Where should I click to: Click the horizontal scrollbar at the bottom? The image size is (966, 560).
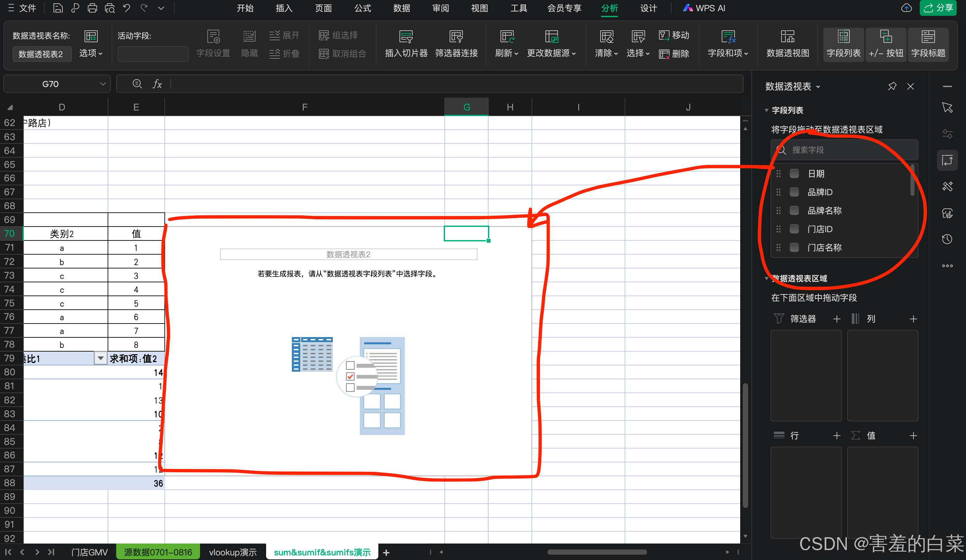click(x=597, y=552)
